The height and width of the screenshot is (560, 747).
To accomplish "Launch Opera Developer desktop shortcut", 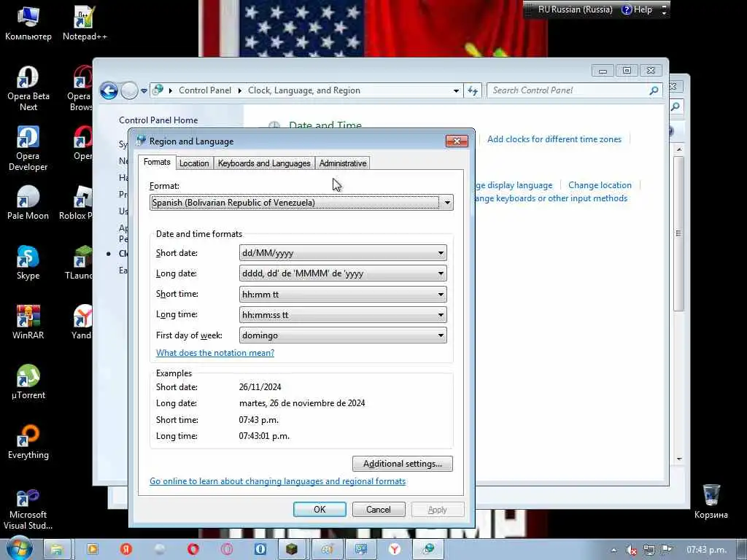I will click(28, 149).
